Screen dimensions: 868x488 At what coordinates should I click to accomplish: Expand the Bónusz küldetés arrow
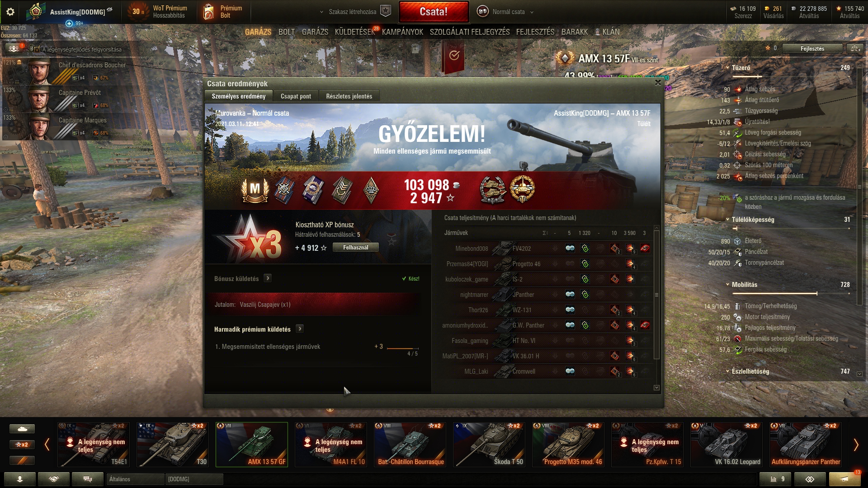pos(268,278)
